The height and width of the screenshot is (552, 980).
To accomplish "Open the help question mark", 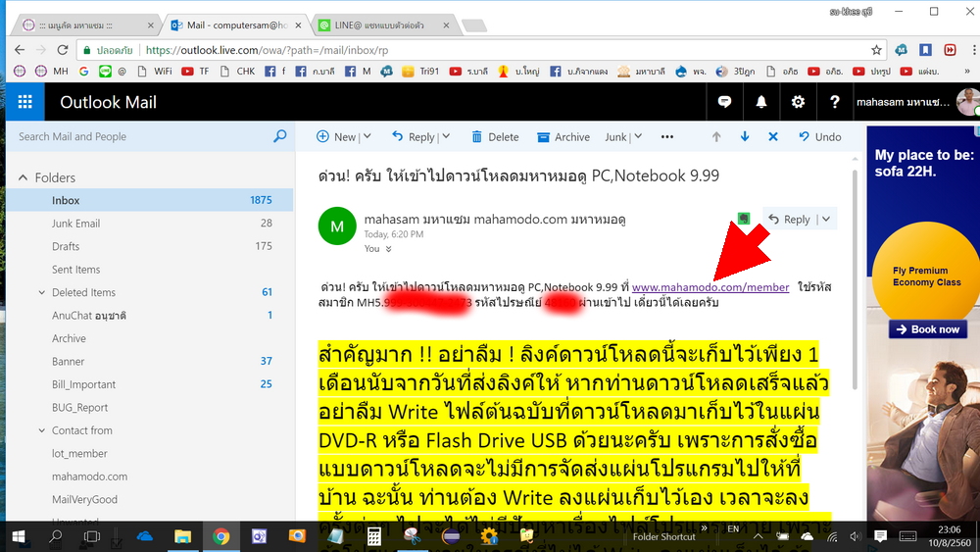I will [834, 102].
